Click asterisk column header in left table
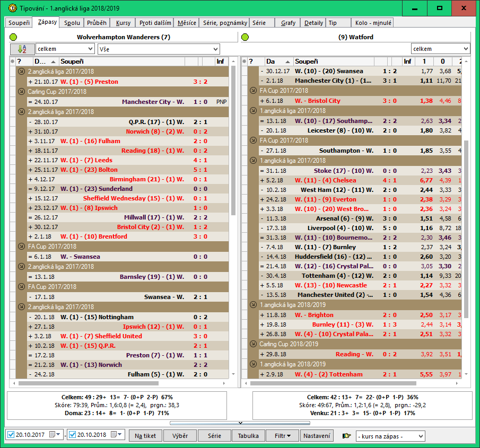Screen dimensions: 480x448 pyautogui.click(x=13, y=62)
